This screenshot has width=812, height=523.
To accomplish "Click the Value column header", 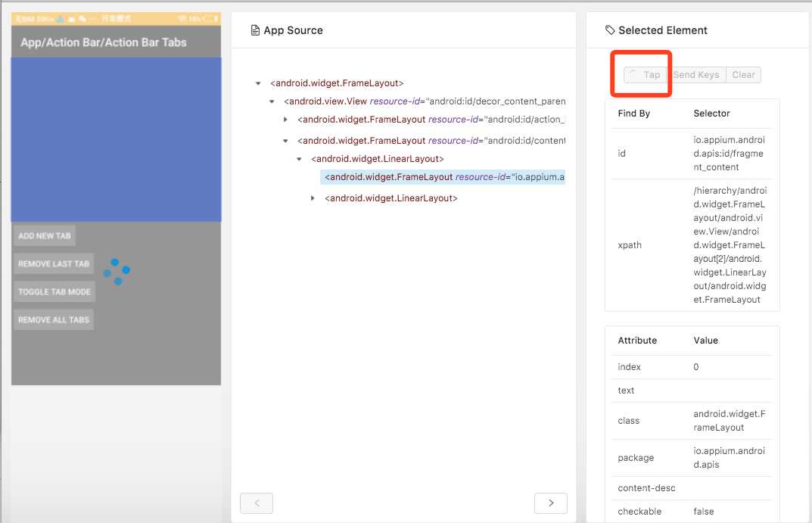I will coord(706,340).
